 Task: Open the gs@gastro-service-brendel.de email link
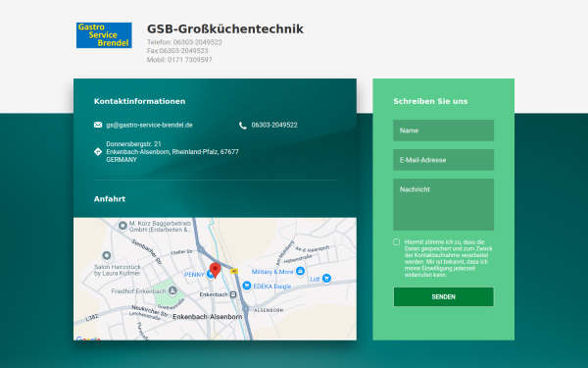click(149, 125)
